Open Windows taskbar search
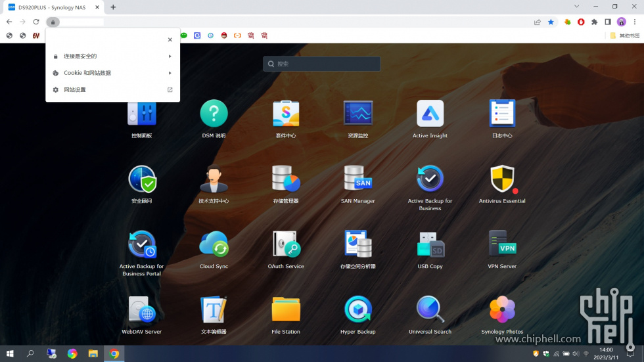The width and height of the screenshot is (644, 362). click(30, 353)
